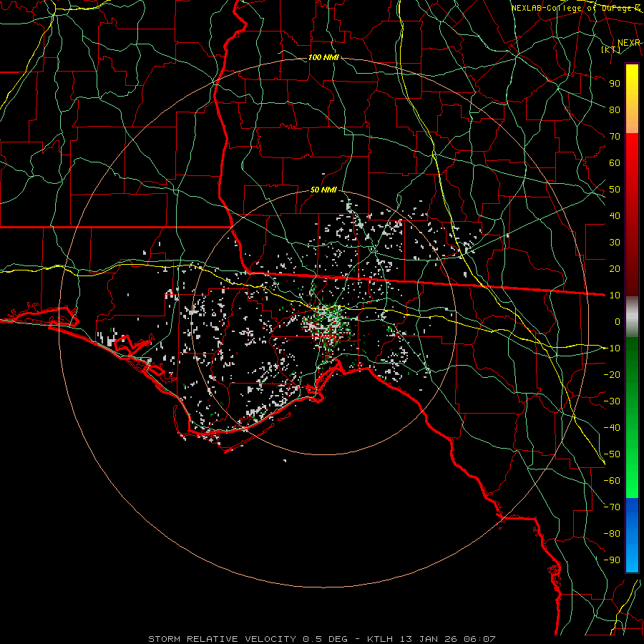The height and width of the screenshot is (644, 644).
Task: Click the "[KT]" units label above color scale
Action: tap(611, 49)
